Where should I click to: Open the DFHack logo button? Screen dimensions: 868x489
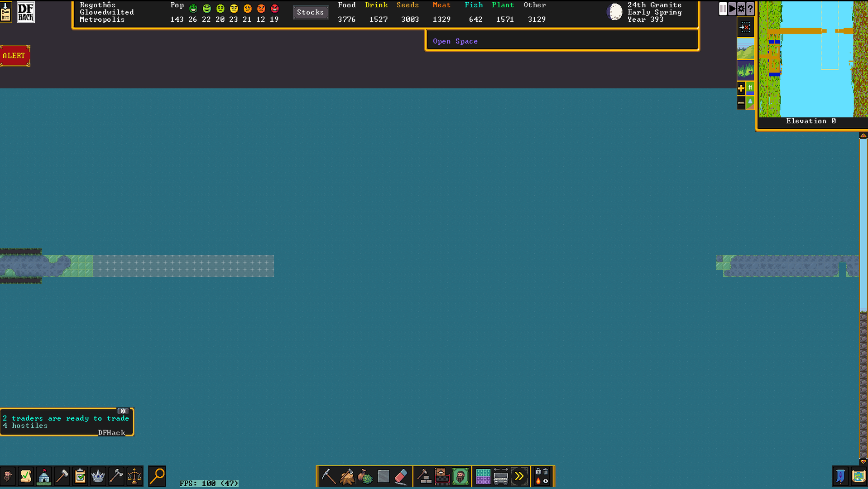click(25, 12)
